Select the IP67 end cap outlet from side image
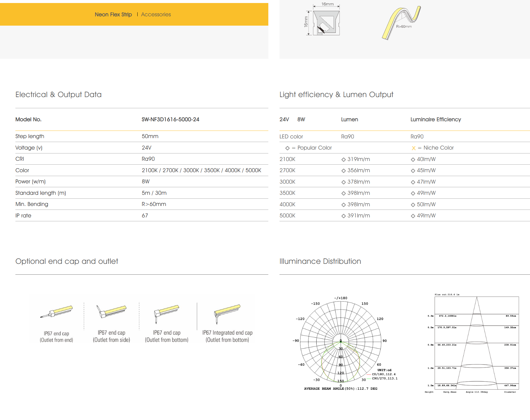 point(111,311)
